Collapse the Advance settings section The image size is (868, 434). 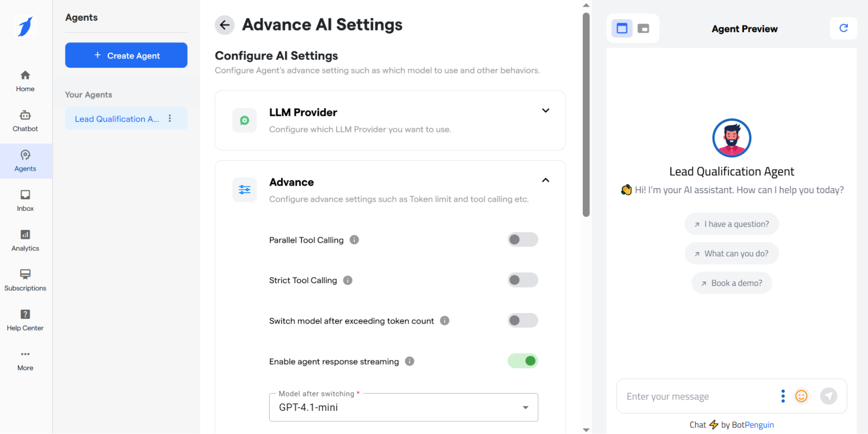pyautogui.click(x=545, y=180)
